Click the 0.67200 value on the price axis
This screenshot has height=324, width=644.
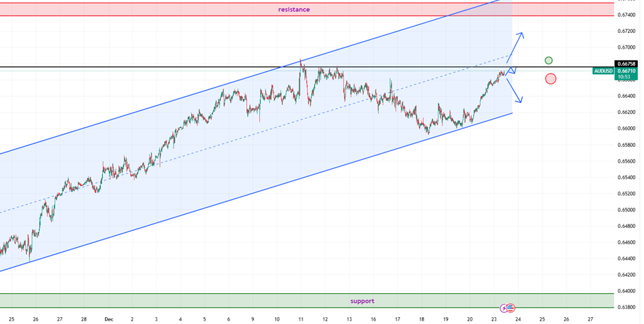625,31
